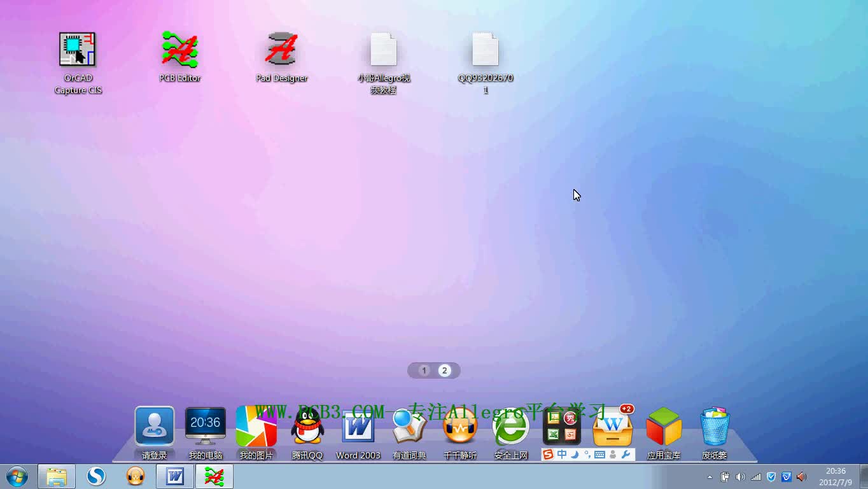
Task: Open 我的电脑 in the dock
Action: point(206,433)
